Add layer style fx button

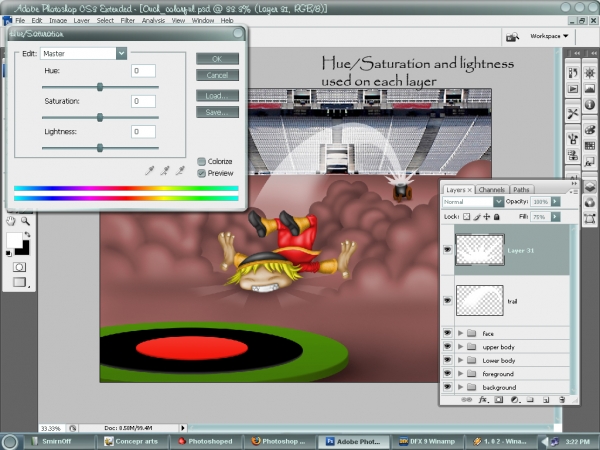[x=483, y=399]
